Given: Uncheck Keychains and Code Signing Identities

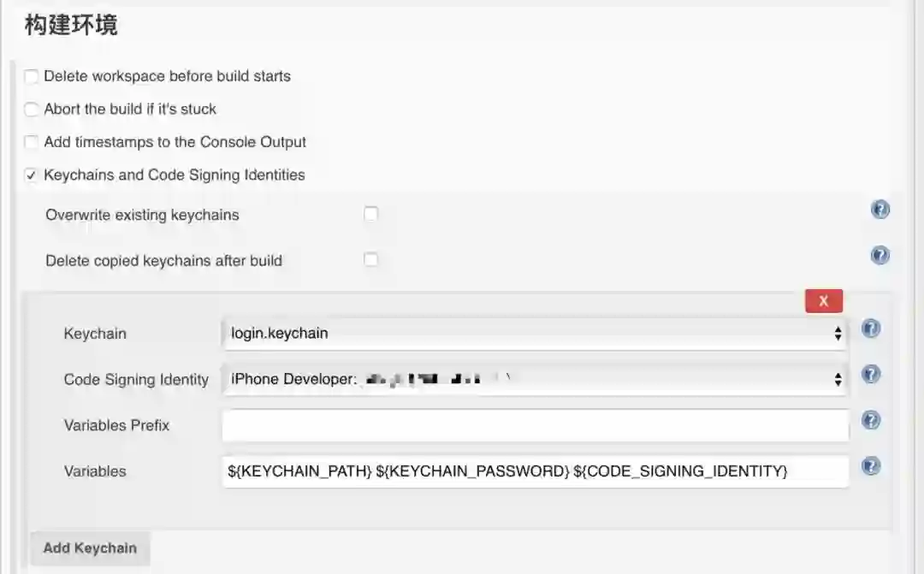Looking at the screenshot, I should point(32,175).
